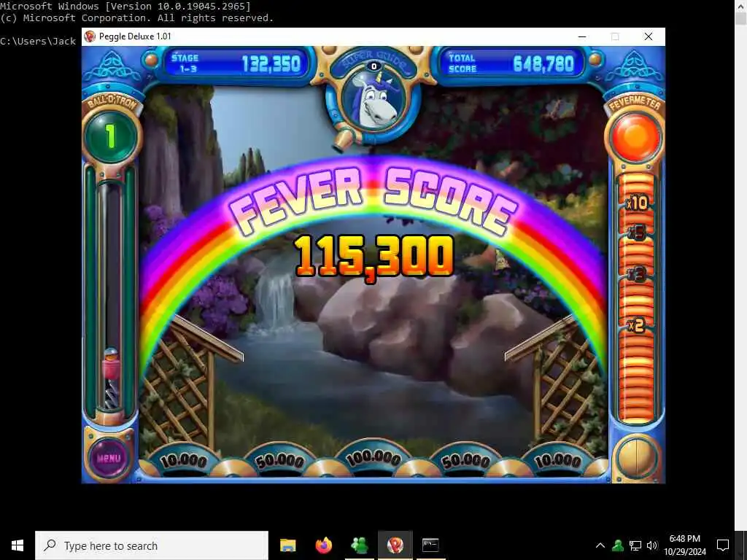Switch to Command Prompt taskbar icon

[x=430, y=545]
